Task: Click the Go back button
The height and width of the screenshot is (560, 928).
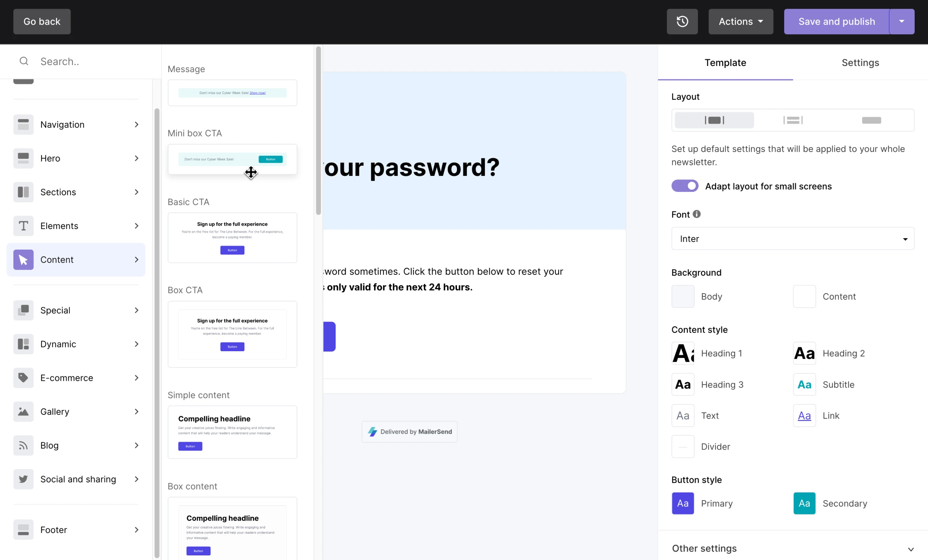Action: [x=42, y=22]
